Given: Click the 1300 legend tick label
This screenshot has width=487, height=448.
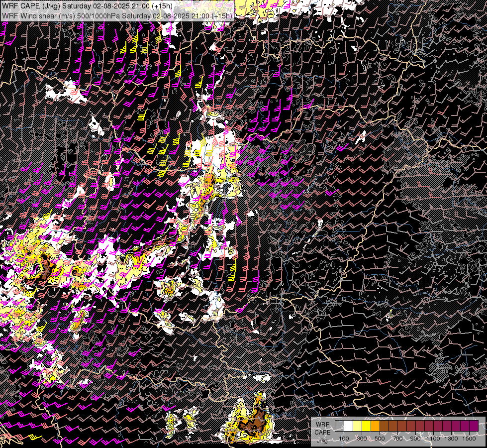Looking at the screenshot, I should click(451, 439).
